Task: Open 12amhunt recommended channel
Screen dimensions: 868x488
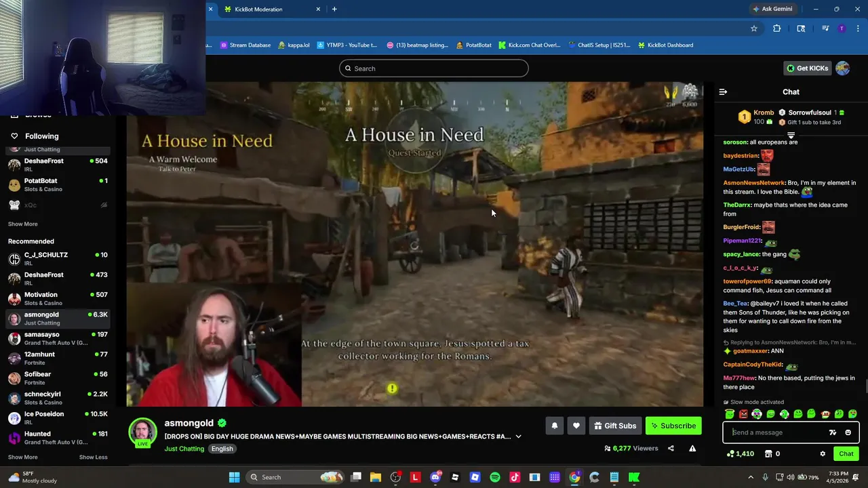Action: coord(58,359)
